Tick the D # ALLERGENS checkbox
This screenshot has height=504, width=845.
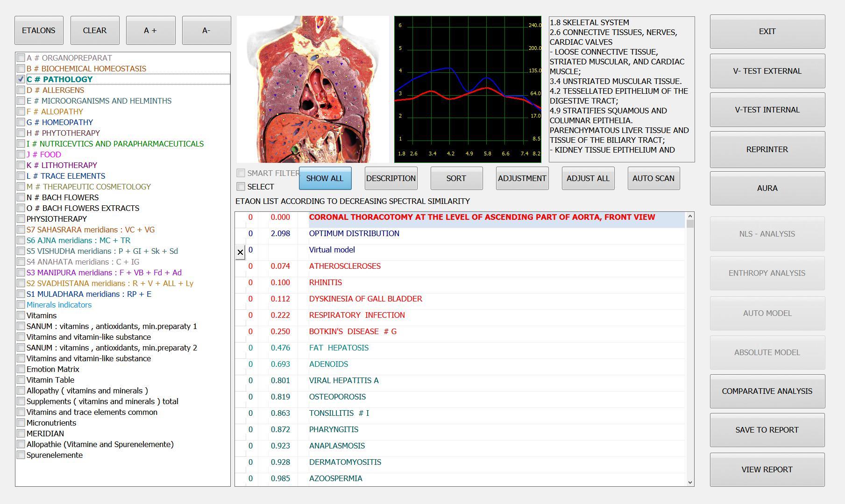[21, 90]
